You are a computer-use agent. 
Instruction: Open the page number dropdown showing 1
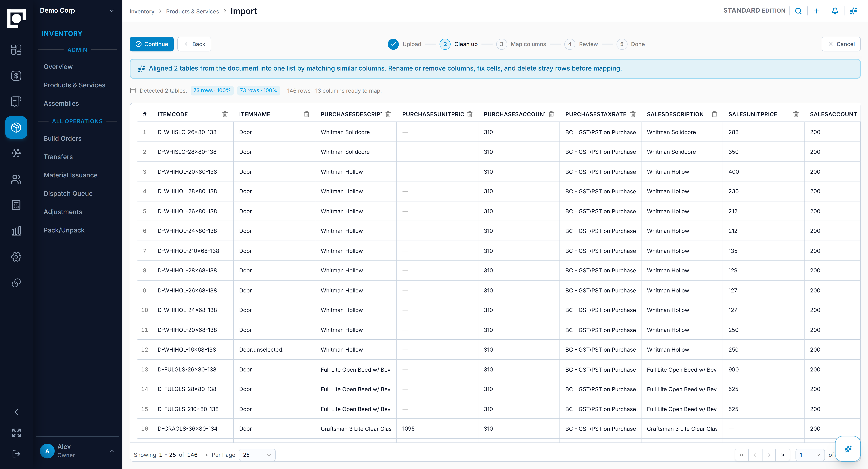pos(810,455)
